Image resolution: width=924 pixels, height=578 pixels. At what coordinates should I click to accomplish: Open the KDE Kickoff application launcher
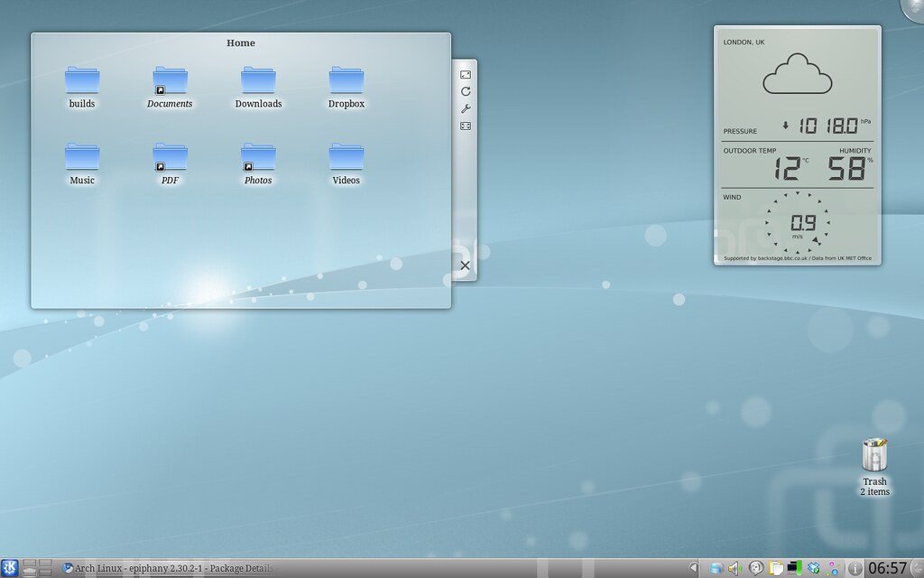(10, 568)
